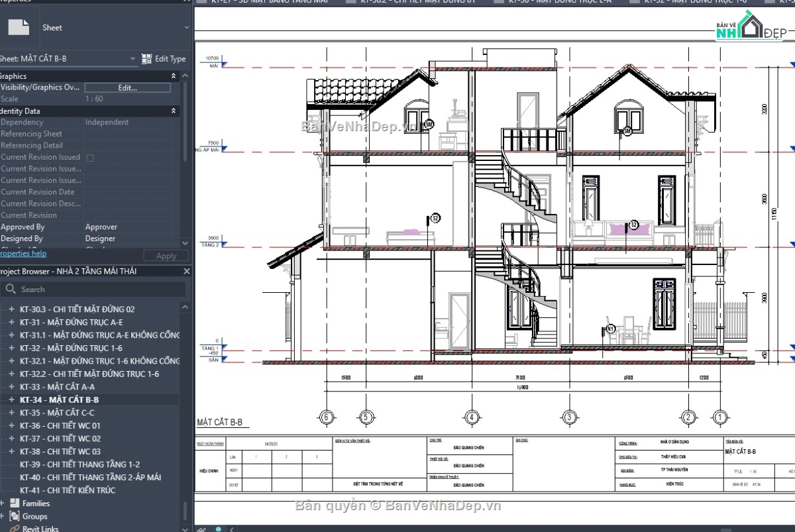The width and height of the screenshot is (795, 532).
Task: Close the Project Browser panel
Action: pyautogui.click(x=186, y=271)
